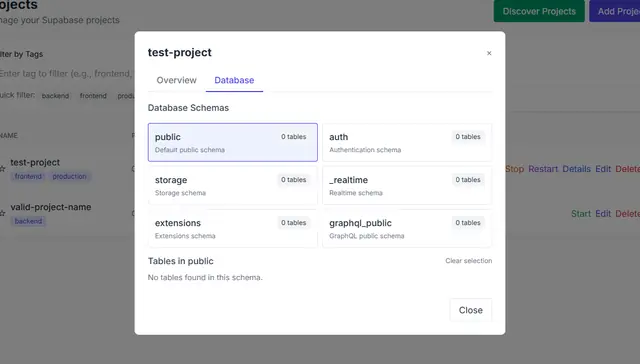Star the valid-project-name row

tap(2, 213)
